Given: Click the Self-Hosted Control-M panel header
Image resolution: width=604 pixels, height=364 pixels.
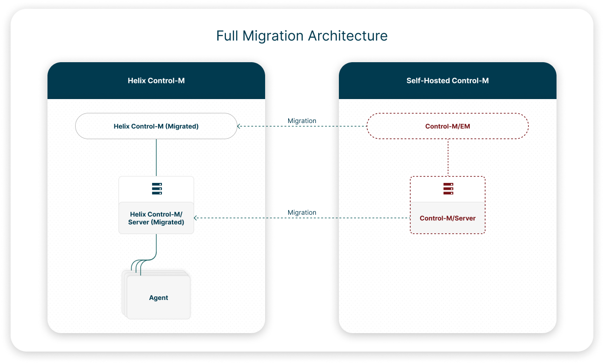Looking at the screenshot, I should [x=447, y=81].
